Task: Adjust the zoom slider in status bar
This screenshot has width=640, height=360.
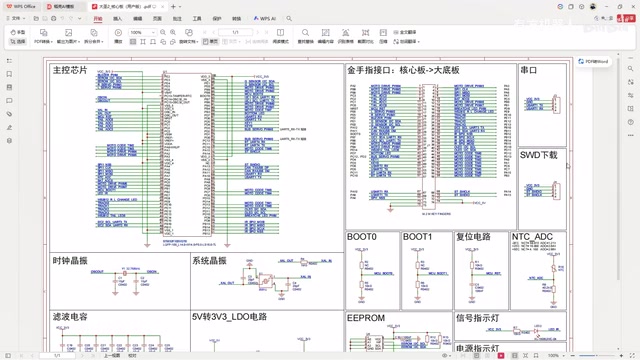Action: [596, 356]
